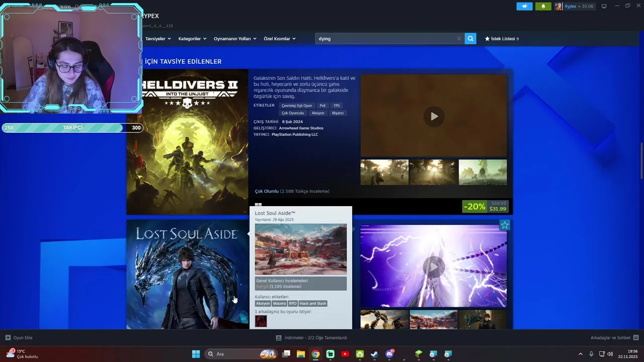644x362 pixels.
Task: Click the store page vertical scrollbar
Action: (x=641, y=160)
